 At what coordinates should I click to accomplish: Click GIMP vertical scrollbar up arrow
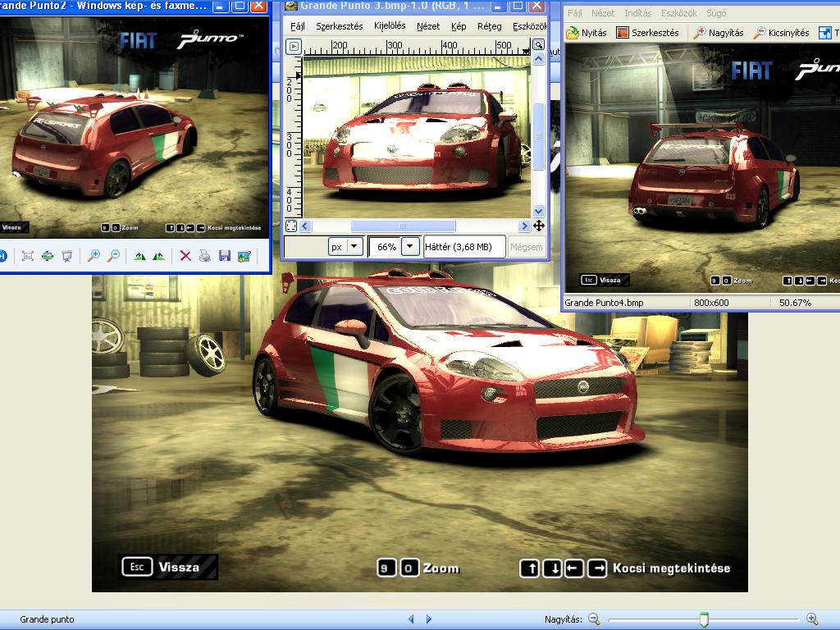[538, 59]
